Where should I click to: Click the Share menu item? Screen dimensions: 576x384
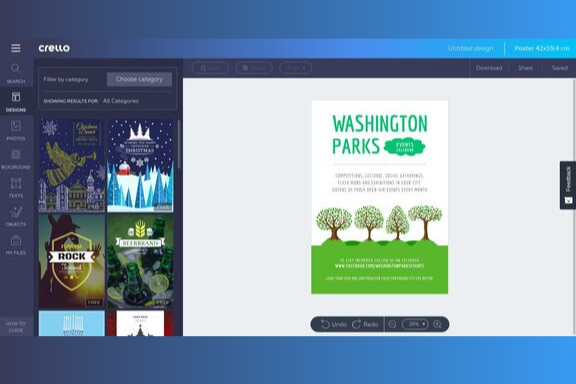(x=525, y=68)
